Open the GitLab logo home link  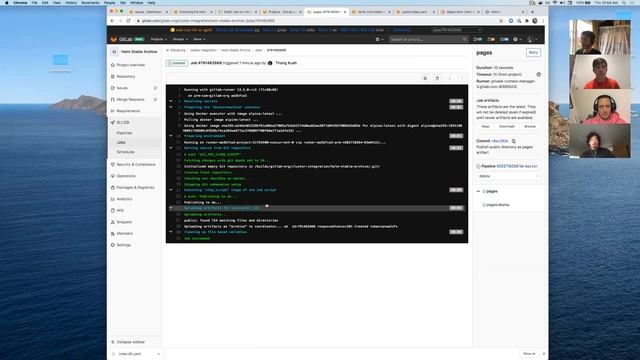click(122, 39)
